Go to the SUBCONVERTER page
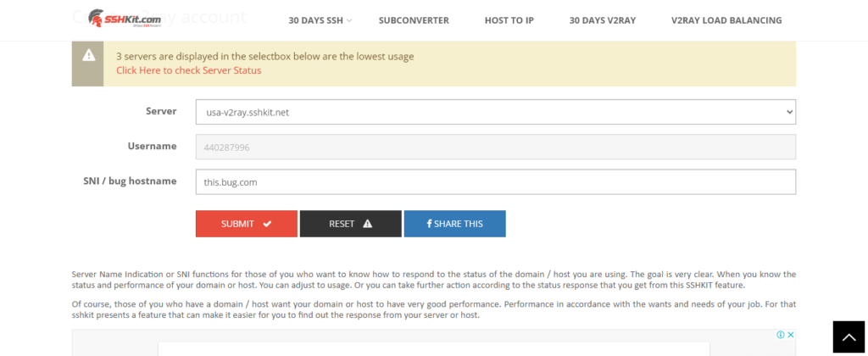The image size is (868, 356). pyautogui.click(x=414, y=20)
